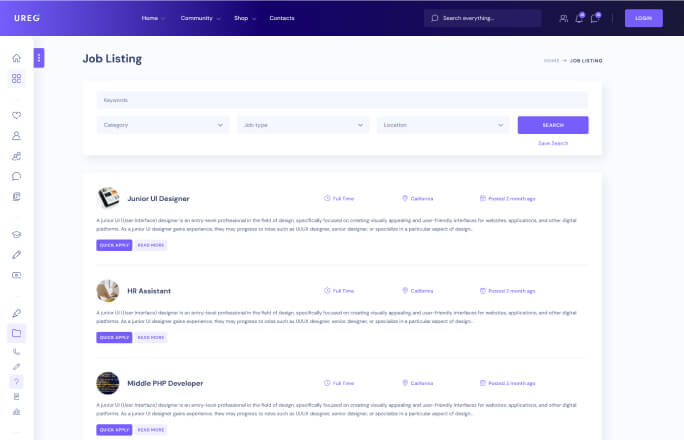Open the chat bubble icon in sidebar
Image resolution: width=684 pixels, height=440 pixels.
coord(16,176)
